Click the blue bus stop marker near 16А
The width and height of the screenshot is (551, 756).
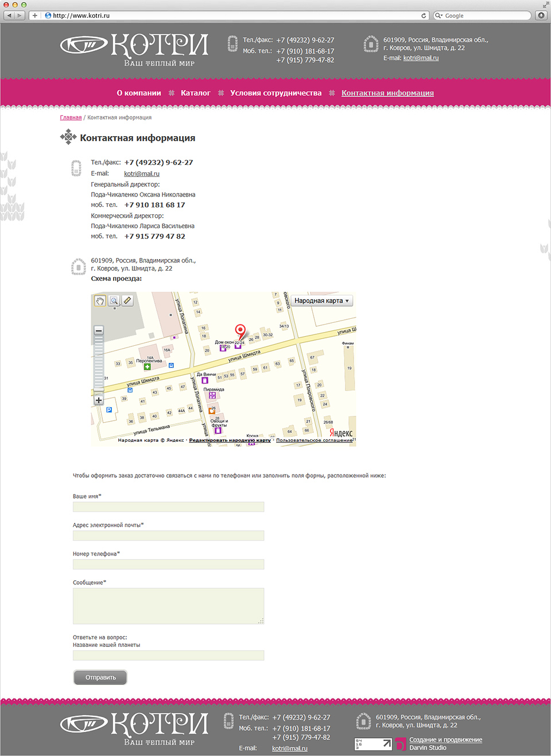(171, 365)
